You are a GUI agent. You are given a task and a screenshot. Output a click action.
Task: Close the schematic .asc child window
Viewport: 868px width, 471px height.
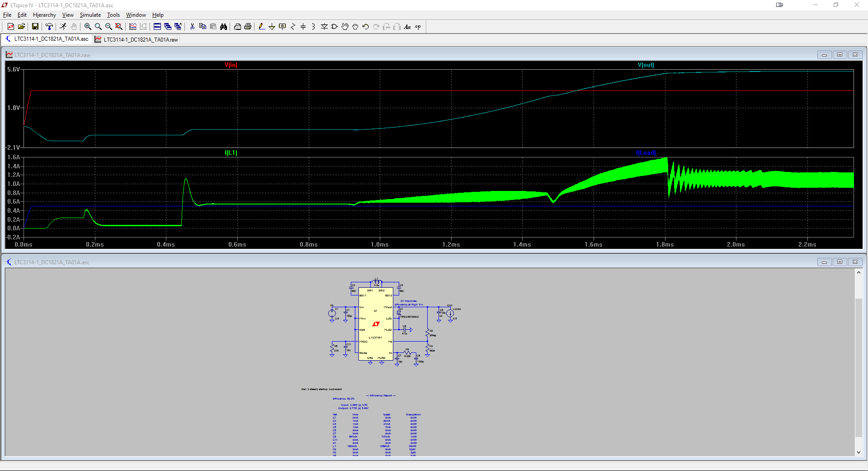pyautogui.click(x=855, y=262)
